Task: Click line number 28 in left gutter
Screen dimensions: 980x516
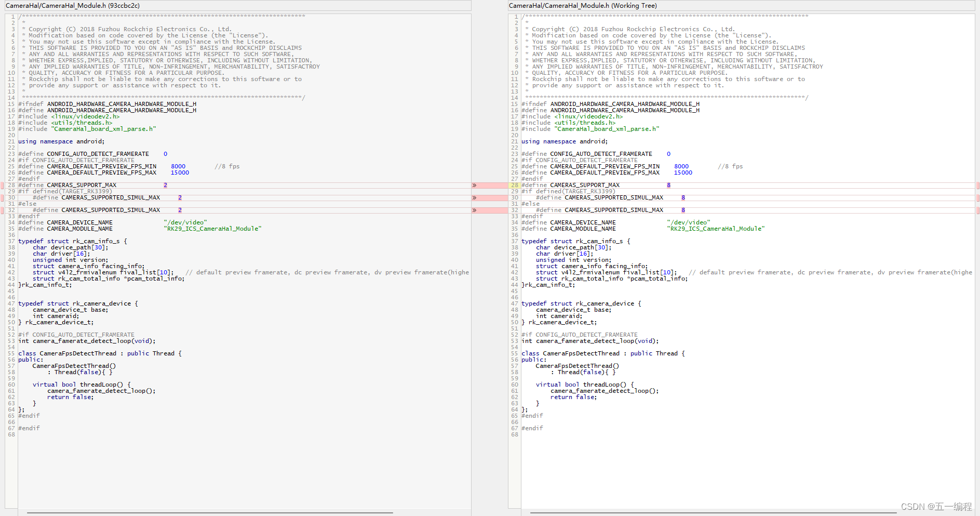Action: (11, 186)
